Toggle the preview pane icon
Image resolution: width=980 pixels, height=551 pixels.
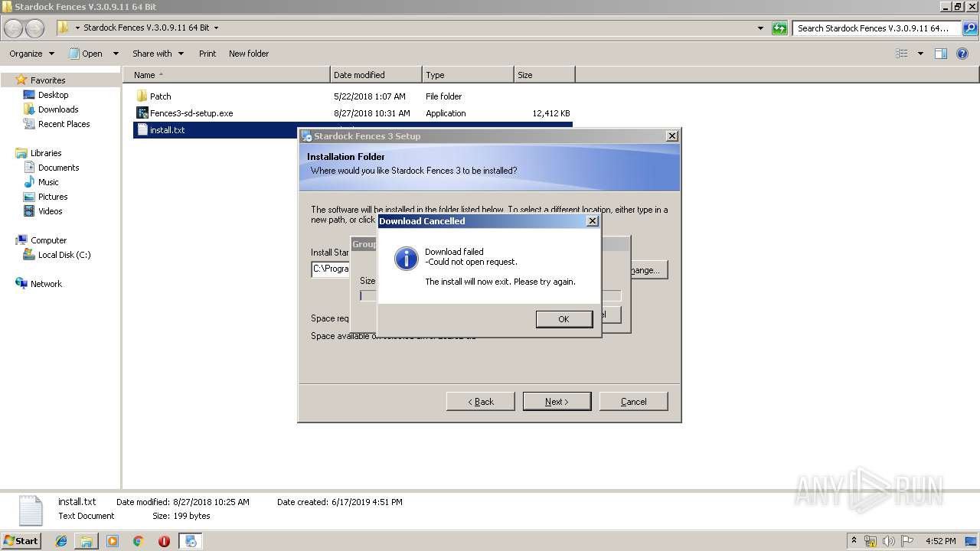click(x=941, y=54)
